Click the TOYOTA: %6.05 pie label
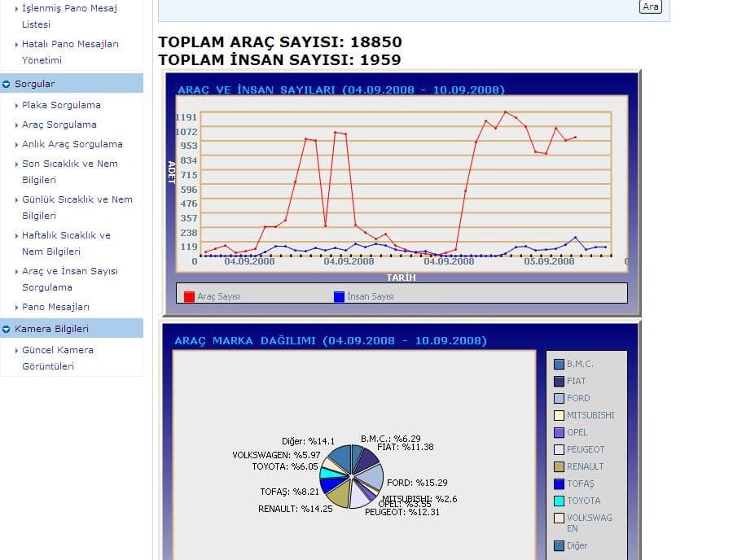This screenshot has width=733, height=560. [285, 466]
